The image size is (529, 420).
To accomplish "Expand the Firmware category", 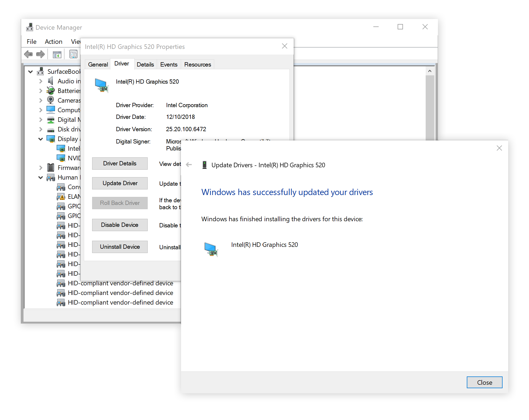I will [41, 168].
